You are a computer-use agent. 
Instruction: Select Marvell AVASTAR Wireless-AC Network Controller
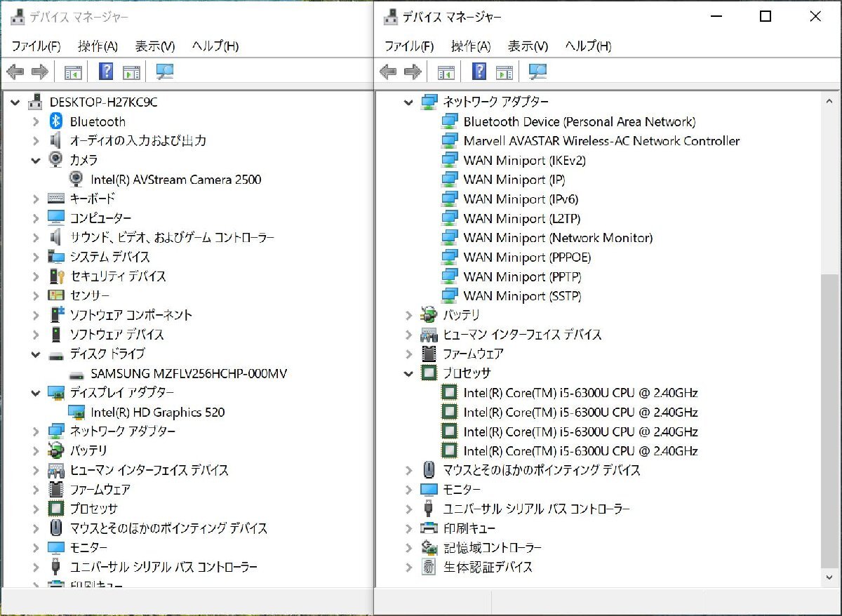(x=601, y=140)
